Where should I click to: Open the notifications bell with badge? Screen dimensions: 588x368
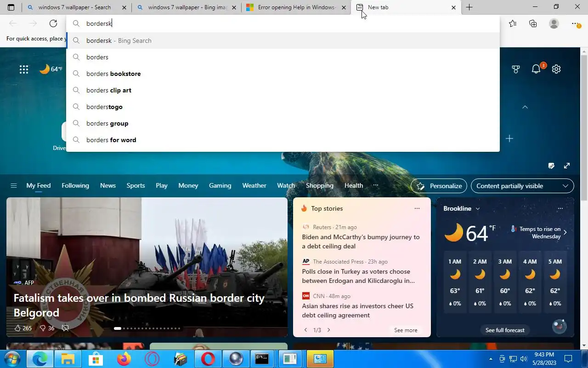point(537,69)
